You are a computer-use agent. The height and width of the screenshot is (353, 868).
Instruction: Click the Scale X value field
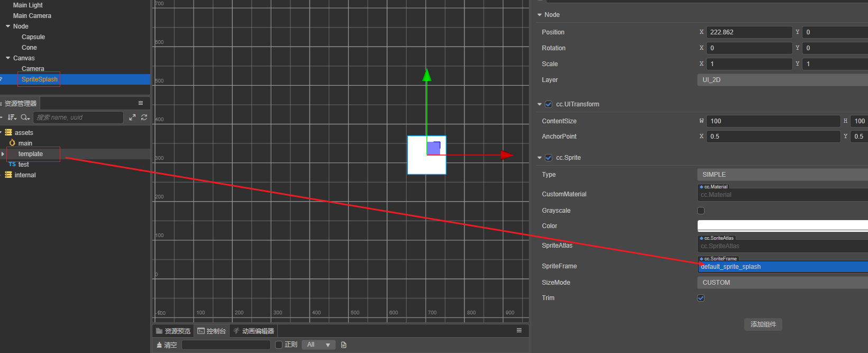[x=749, y=64]
